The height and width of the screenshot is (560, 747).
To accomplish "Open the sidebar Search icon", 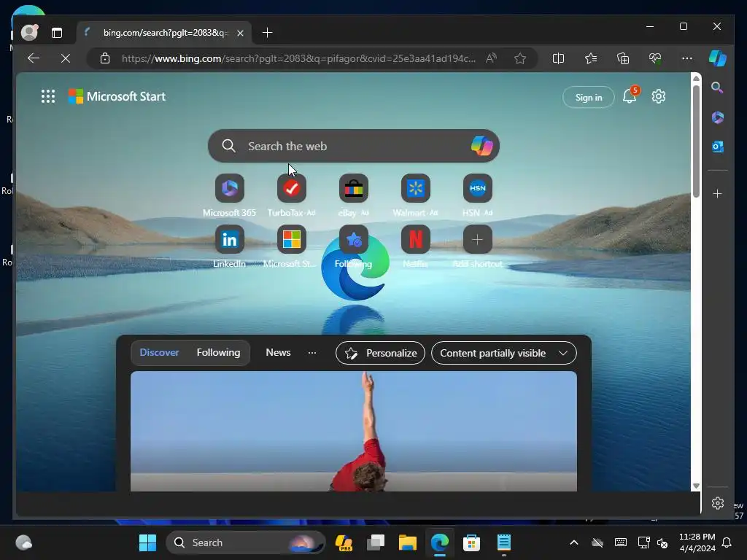I will point(717,87).
